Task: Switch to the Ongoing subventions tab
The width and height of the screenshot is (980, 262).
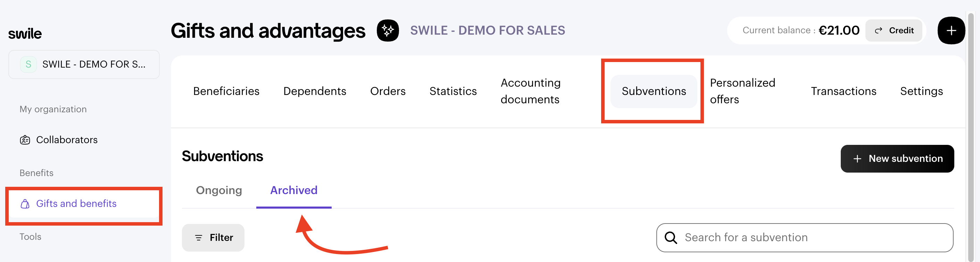Action: point(219,190)
